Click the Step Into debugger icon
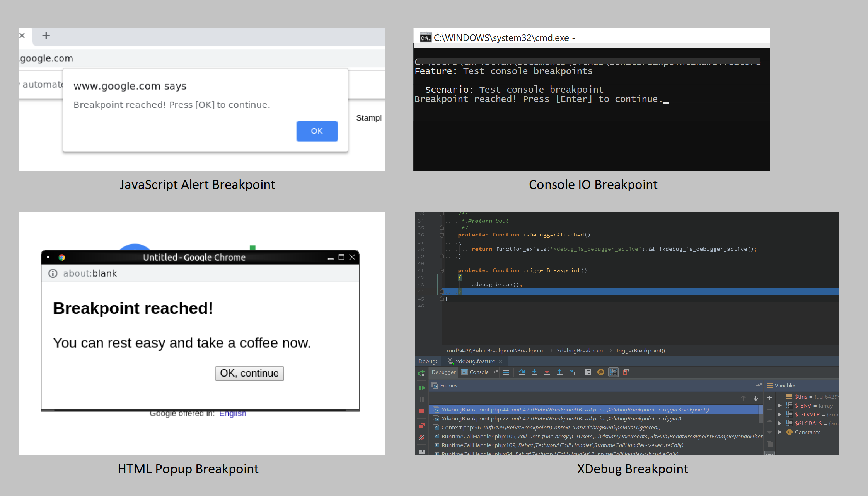The width and height of the screenshot is (868, 496). 534,372
